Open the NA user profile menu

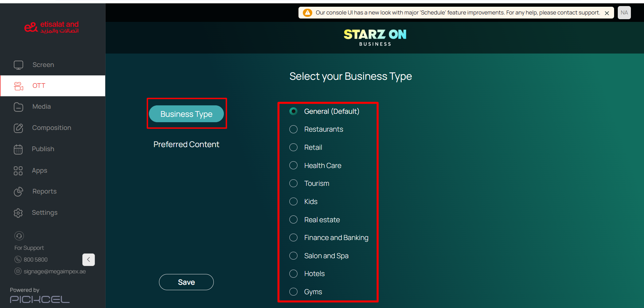coord(624,13)
